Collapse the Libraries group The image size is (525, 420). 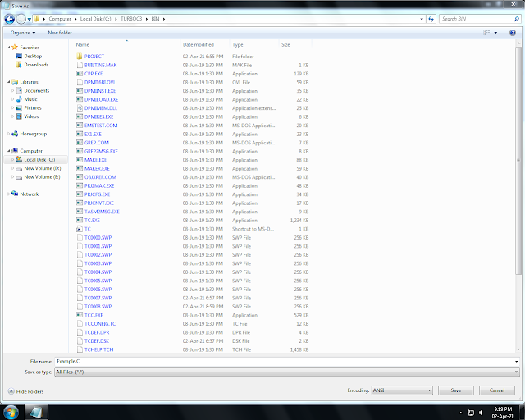(x=9, y=82)
